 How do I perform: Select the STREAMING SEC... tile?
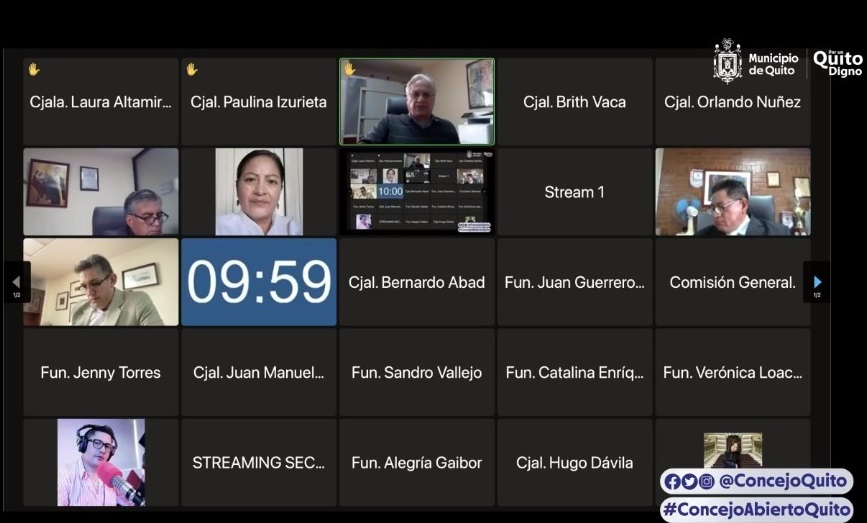[x=259, y=462]
